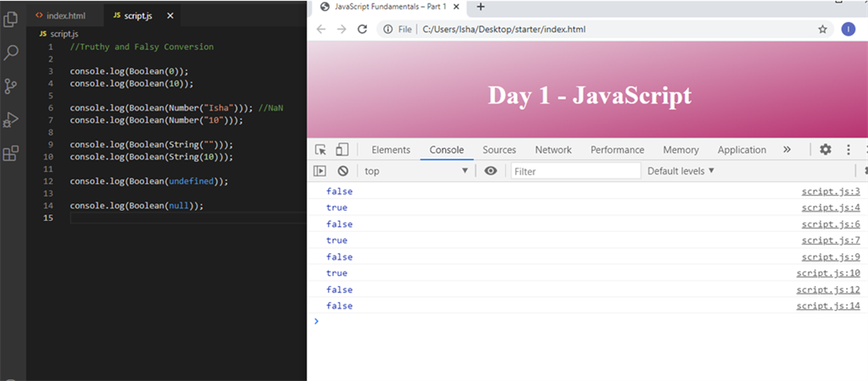Open the script.js:4 source link
The width and height of the screenshot is (868, 381).
click(831, 208)
